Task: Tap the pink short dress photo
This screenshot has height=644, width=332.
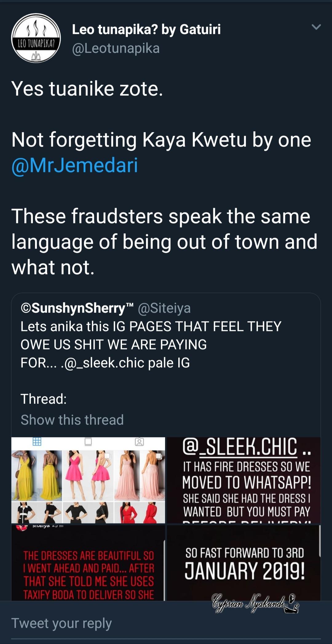Action: (x=88, y=475)
